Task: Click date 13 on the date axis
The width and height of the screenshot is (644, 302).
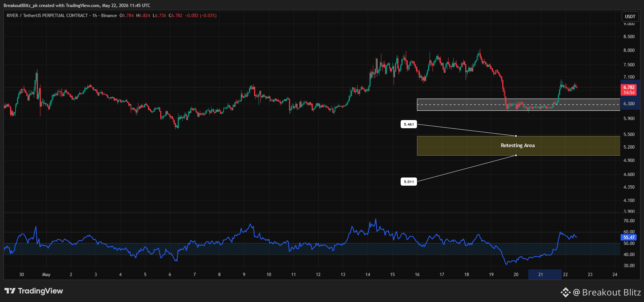Action: coord(343,275)
